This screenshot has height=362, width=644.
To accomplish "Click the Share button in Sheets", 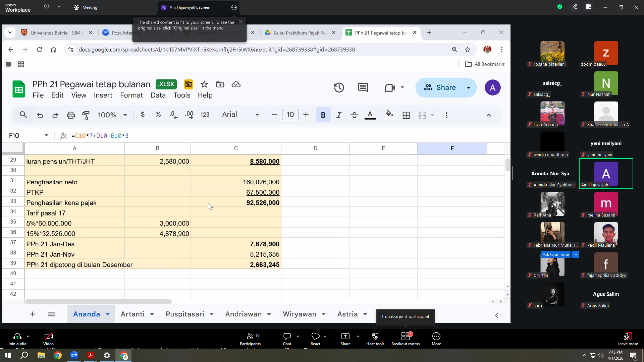I will pos(438,88).
